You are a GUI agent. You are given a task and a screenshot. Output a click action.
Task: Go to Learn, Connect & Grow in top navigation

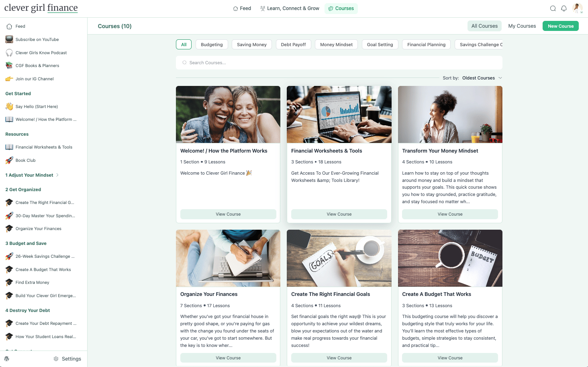[290, 8]
